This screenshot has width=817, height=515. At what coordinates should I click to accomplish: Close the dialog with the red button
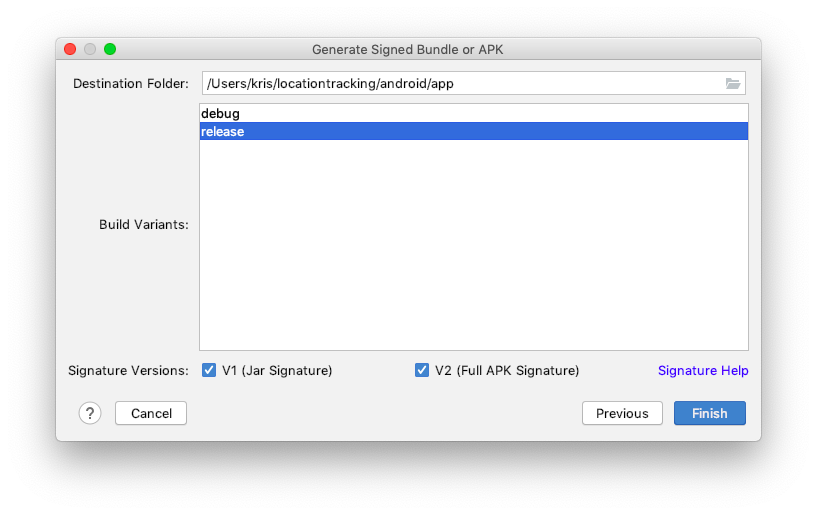point(70,49)
